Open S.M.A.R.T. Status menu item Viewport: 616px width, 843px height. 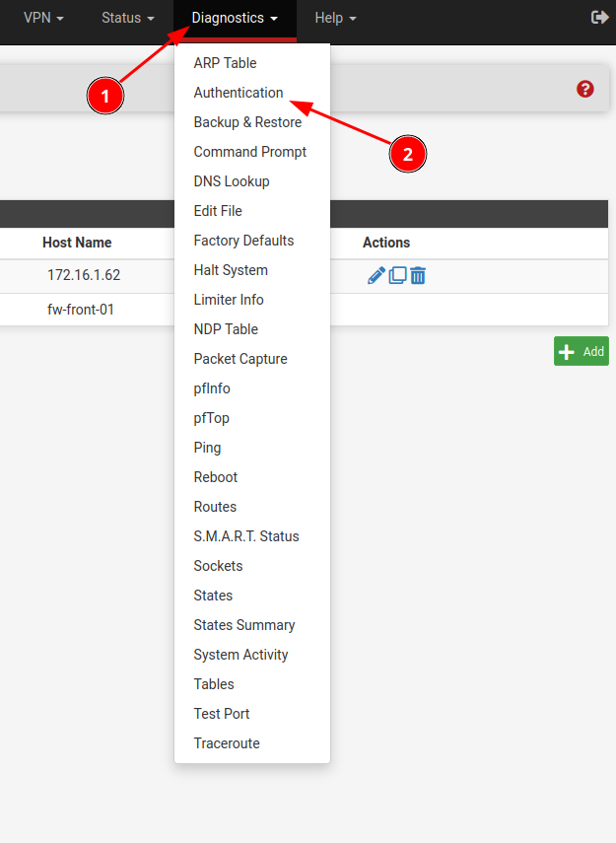click(246, 536)
